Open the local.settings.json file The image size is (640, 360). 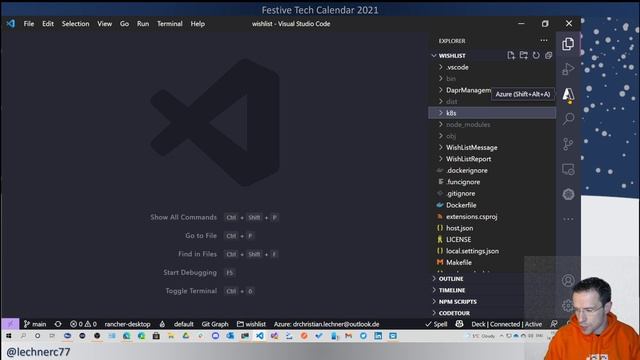(492, 251)
